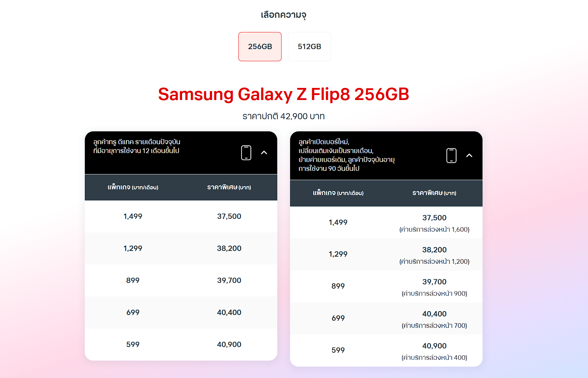Select 37,500 special price in left table
Image resolution: width=588 pixels, height=378 pixels.
point(229,216)
